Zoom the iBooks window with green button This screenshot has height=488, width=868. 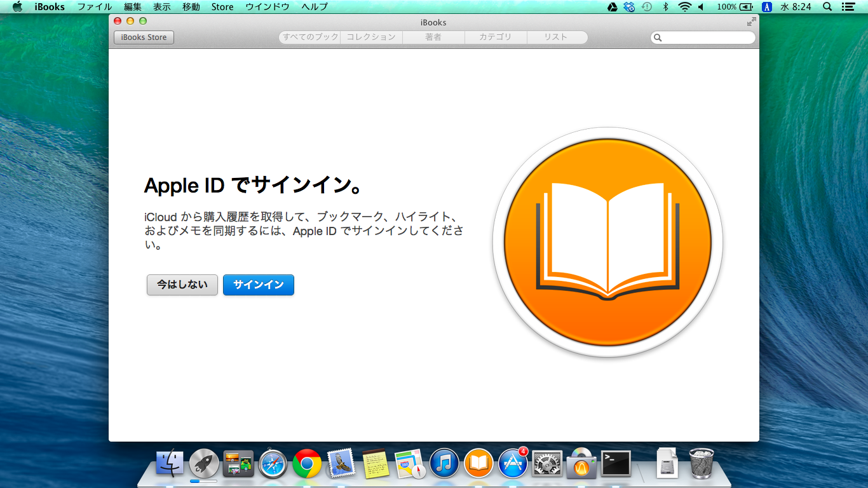(143, 21)
